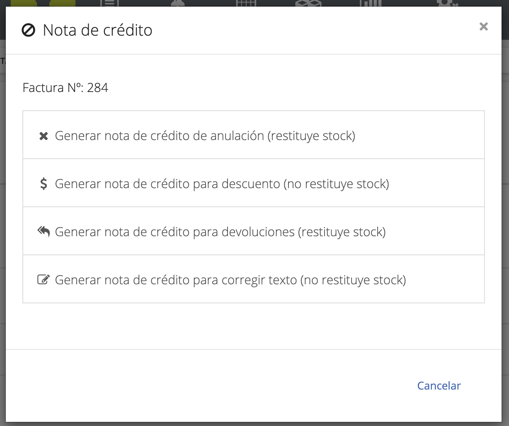Click the first green round button at top left
The width and height of the screenshot is (509, 426).
[x=23, y=3]
